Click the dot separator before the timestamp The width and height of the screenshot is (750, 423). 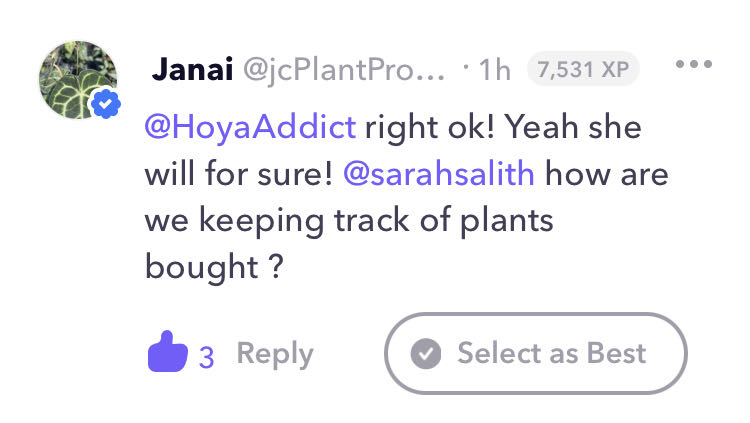[466, 69]
